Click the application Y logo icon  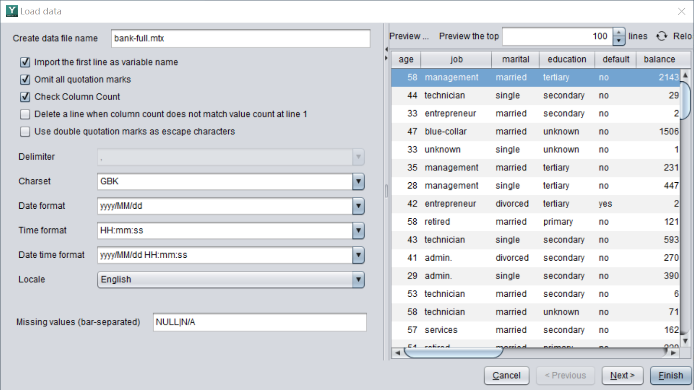(x=12, y=11)
